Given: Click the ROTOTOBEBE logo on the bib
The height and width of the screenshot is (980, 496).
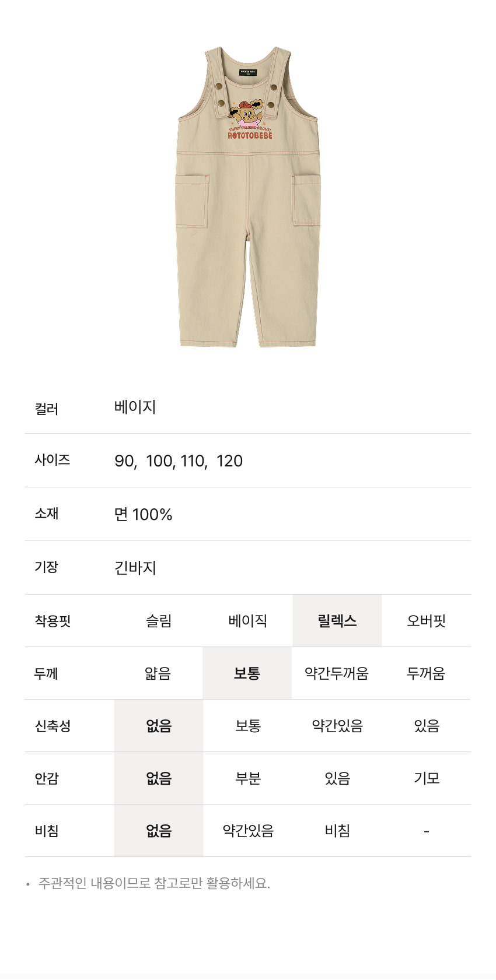Looking at the screenshot, I should [x=250, y=135].
